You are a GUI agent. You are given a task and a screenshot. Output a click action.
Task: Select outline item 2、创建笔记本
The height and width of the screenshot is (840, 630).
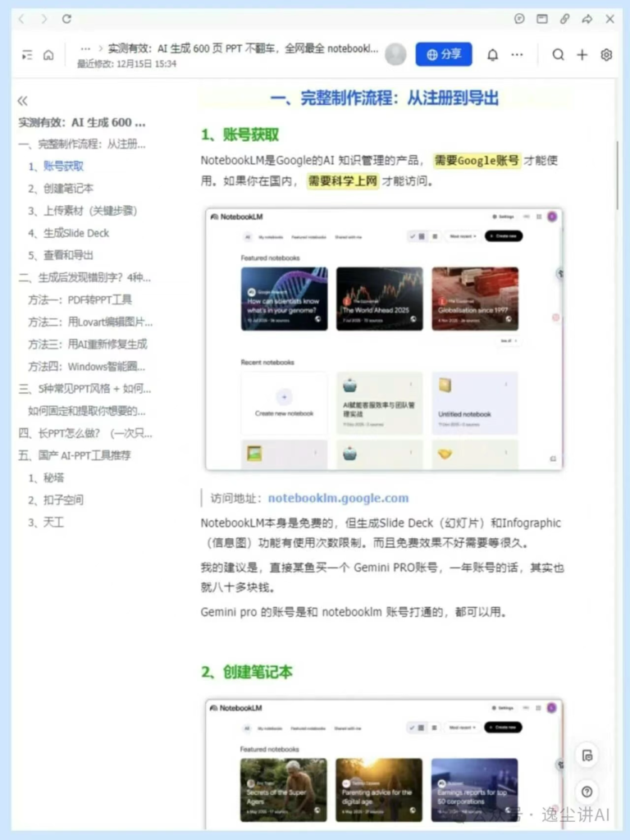[61, 189]
